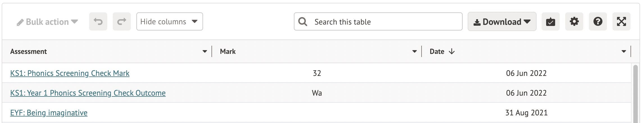
Task: Click the calendar checkmark icon button
Action: [x=550, y=21]
